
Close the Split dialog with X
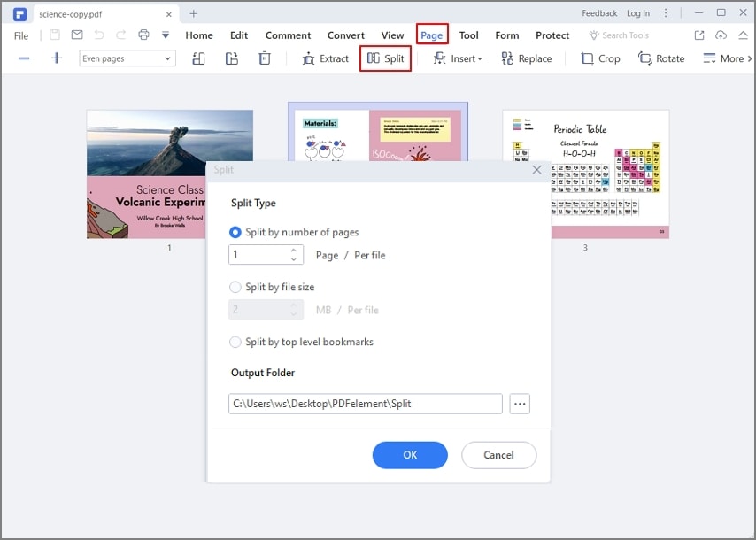(x=536, y=170)
